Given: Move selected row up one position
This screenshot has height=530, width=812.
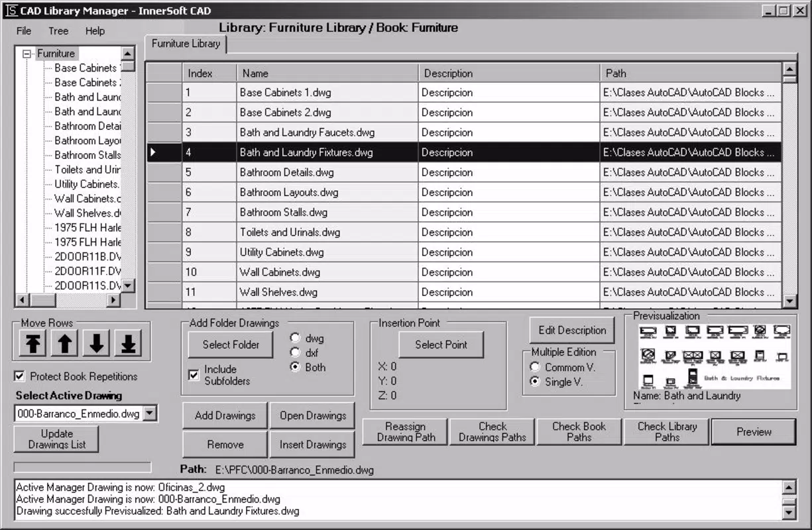Looking at the screenshot, I should (x=64, y=343).
